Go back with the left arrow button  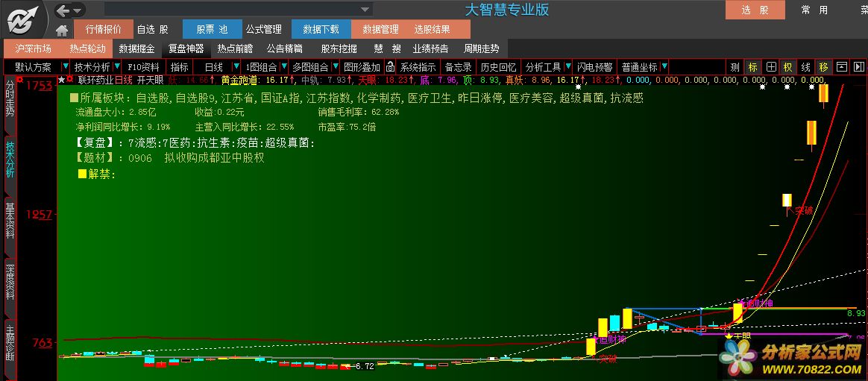pyautogui.click(x=63, y=10)
